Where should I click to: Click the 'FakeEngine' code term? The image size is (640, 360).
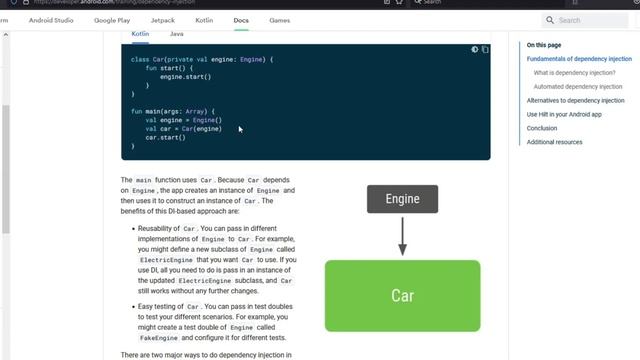pyautogui.click(x=159, y=338)
